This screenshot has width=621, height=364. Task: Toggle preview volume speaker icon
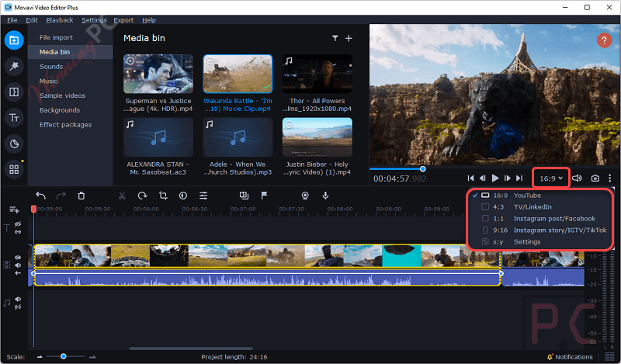point(577,179)
